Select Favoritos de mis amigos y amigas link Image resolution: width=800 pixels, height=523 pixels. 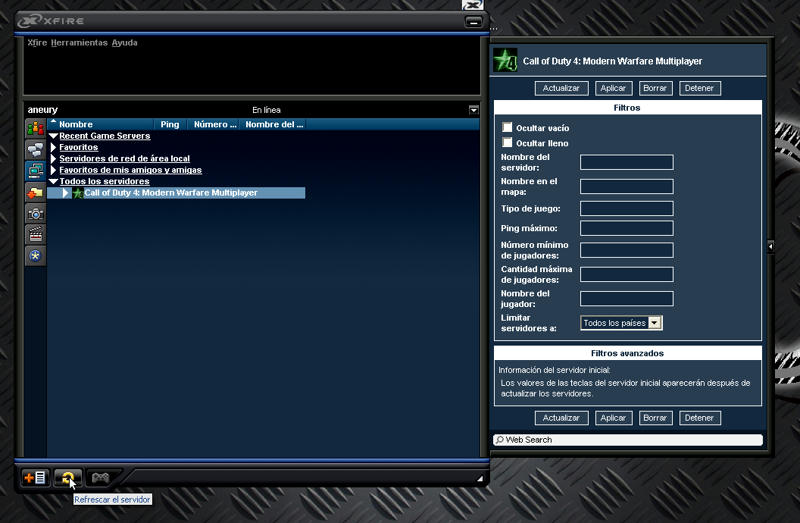(131, 170)
